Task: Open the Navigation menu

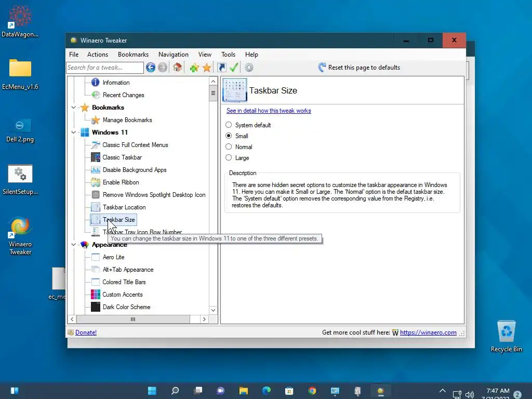Action: click(174, 54)
